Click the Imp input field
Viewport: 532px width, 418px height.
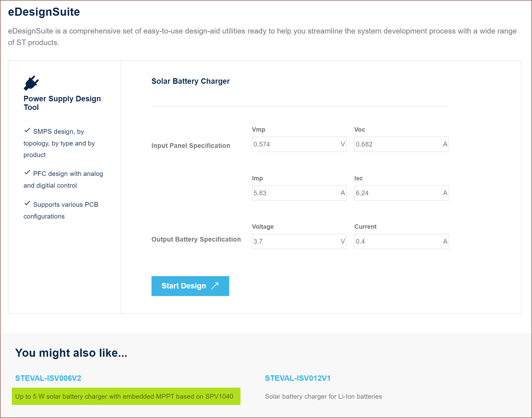(299, 193)
